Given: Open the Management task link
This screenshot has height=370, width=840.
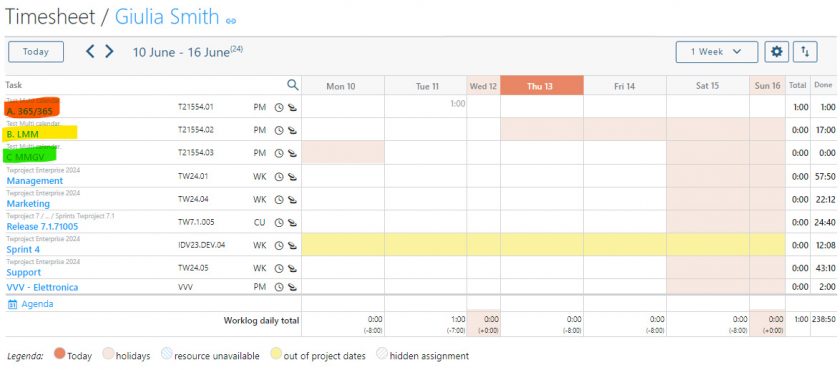Looking at the screenshot, I should [35, 181].
